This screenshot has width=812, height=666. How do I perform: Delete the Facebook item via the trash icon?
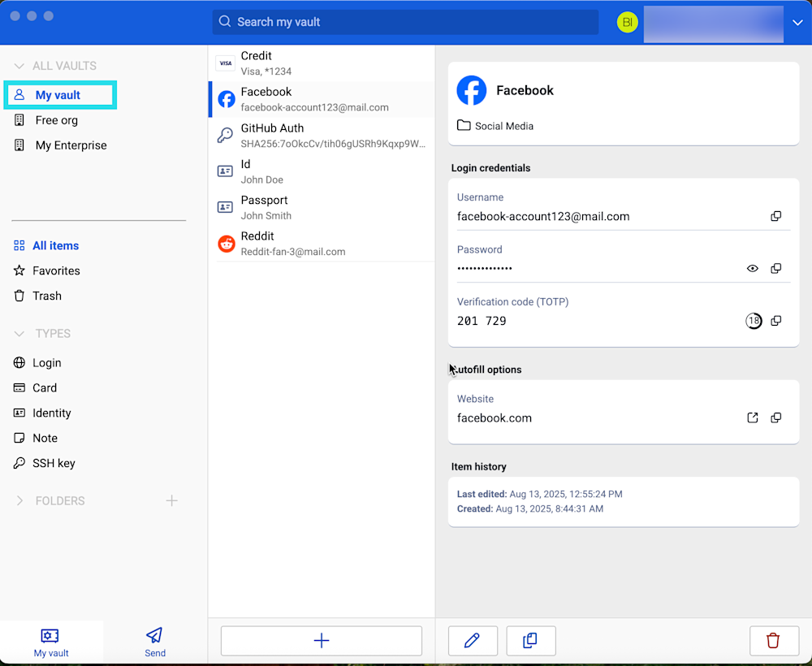pos(774,641)
